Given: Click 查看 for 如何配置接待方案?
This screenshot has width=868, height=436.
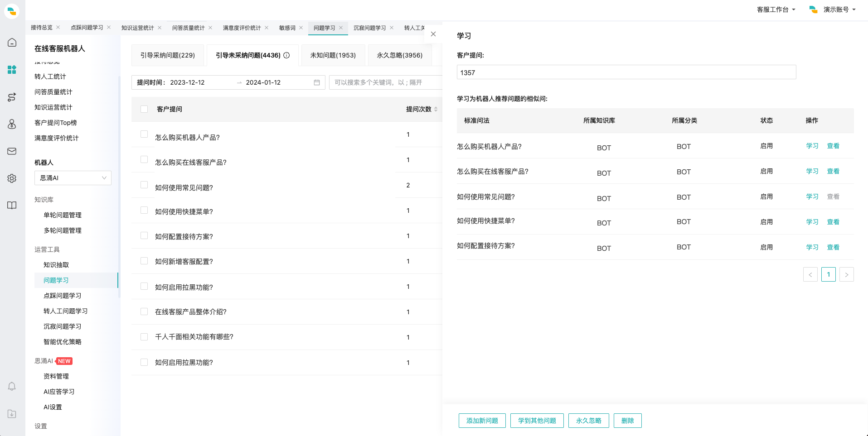Looking at the screenshot, I should 833,247.
